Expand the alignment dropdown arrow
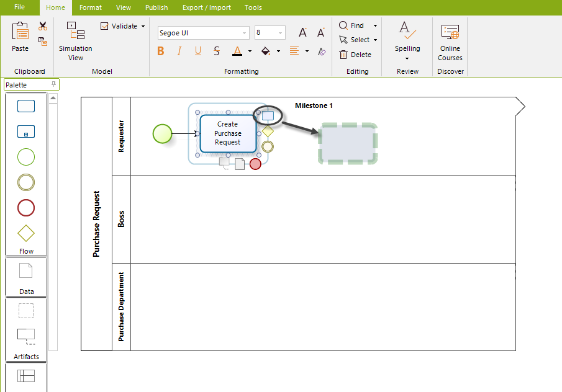Viewport: 562px width, 392px height. [307, 51]
